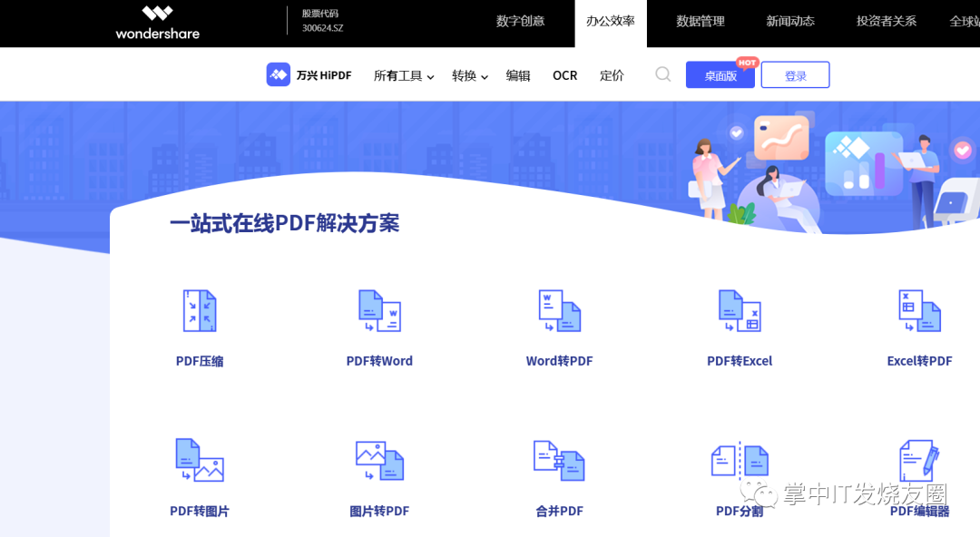This screenshot has height=537, width=980.
Task: Click the 一站式在线PDF解决方案 heading
Action: pyautogui.click(x=284, y=223)
